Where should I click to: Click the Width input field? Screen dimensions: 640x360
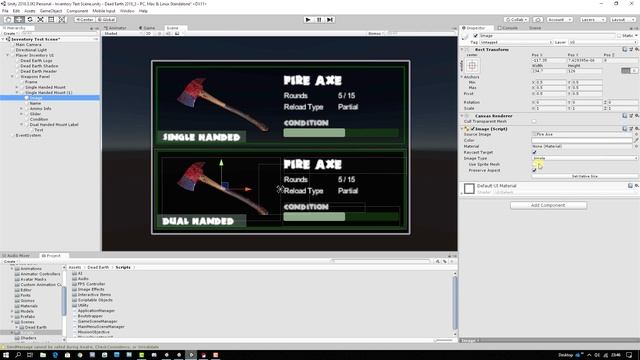pyautogui.click(x=549, y=71)
